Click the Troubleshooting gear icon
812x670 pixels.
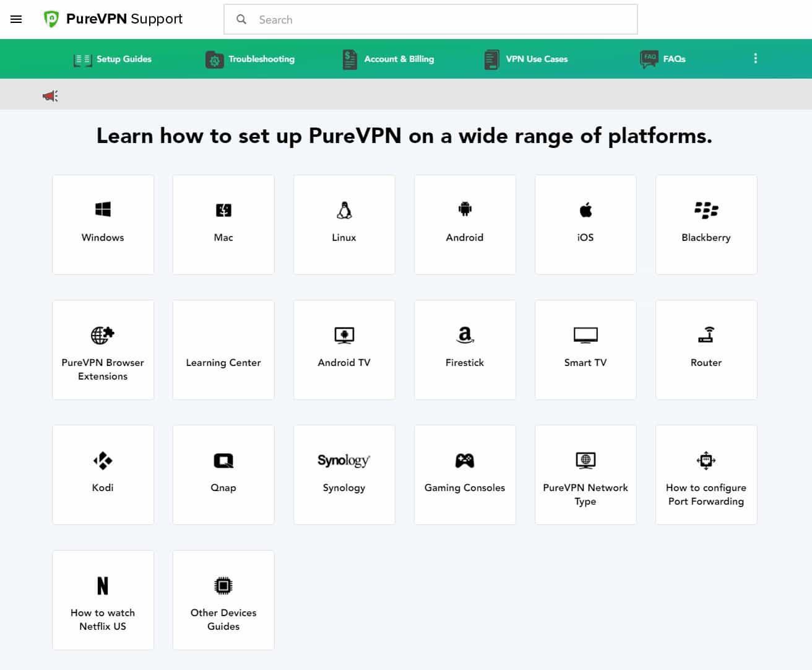tap(214, 59)
